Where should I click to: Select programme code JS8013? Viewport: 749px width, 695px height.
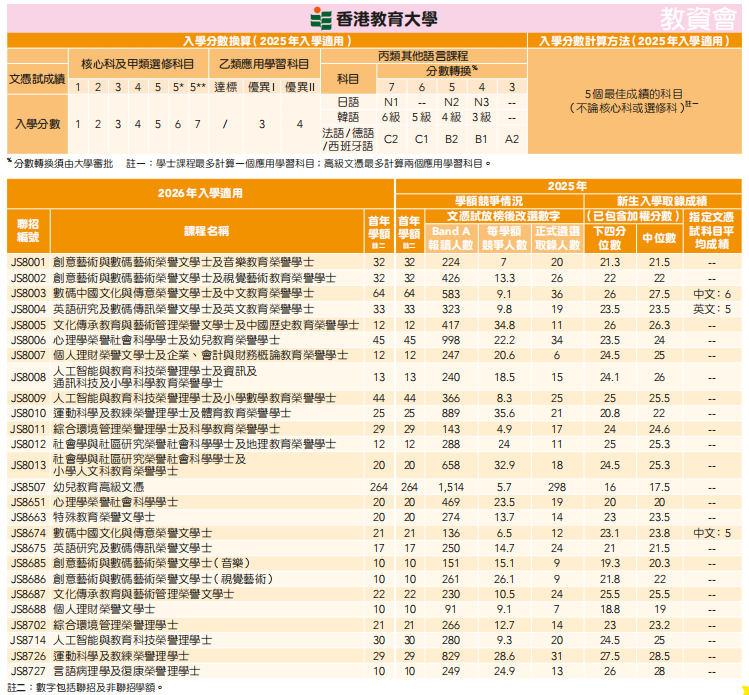(x=28, y=465)
